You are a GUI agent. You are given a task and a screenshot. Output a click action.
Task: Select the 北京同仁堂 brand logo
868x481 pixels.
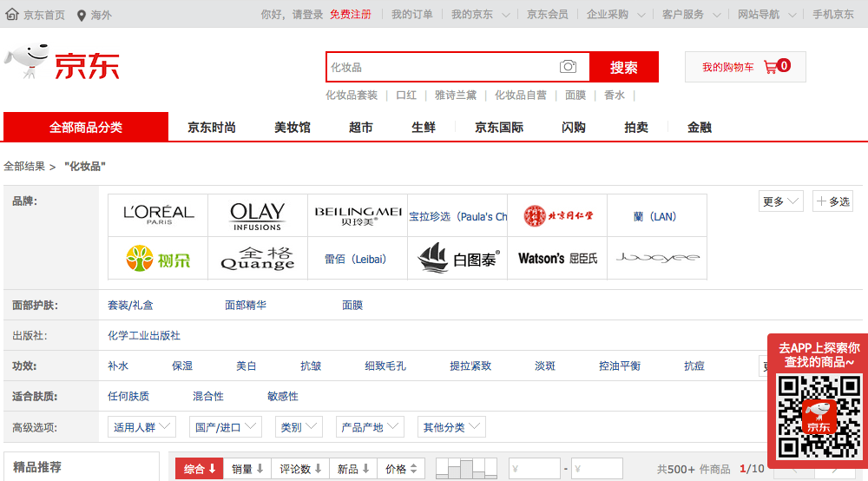pyautogui.click(x=557, y=215)
